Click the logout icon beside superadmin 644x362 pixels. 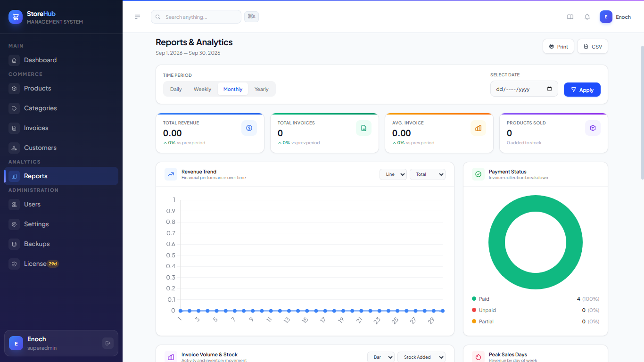point(108,343)
